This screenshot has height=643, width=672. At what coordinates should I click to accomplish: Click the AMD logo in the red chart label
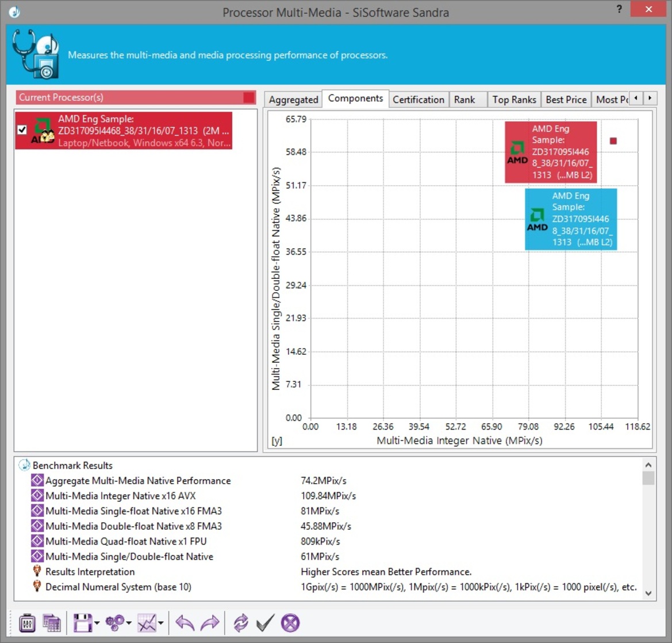tap(518, 152)
